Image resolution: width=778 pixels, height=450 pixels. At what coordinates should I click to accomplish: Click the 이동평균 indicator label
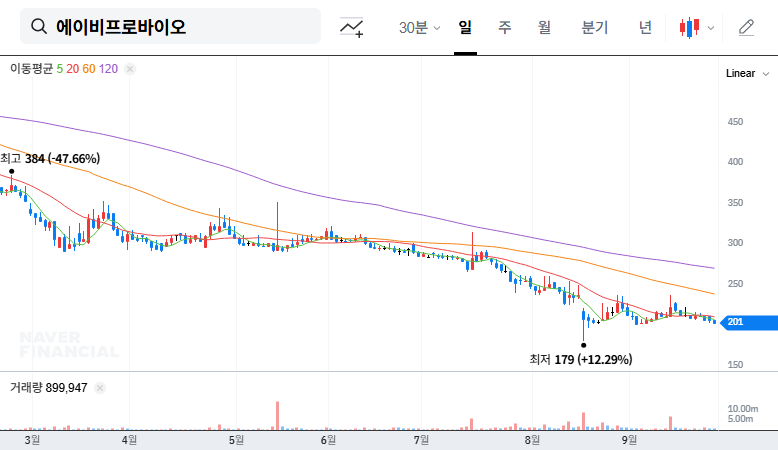coord(31,69)
